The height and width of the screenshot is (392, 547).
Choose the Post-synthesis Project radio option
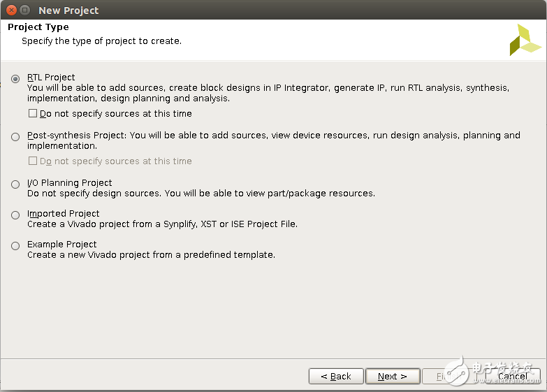[x=15, y=137]
